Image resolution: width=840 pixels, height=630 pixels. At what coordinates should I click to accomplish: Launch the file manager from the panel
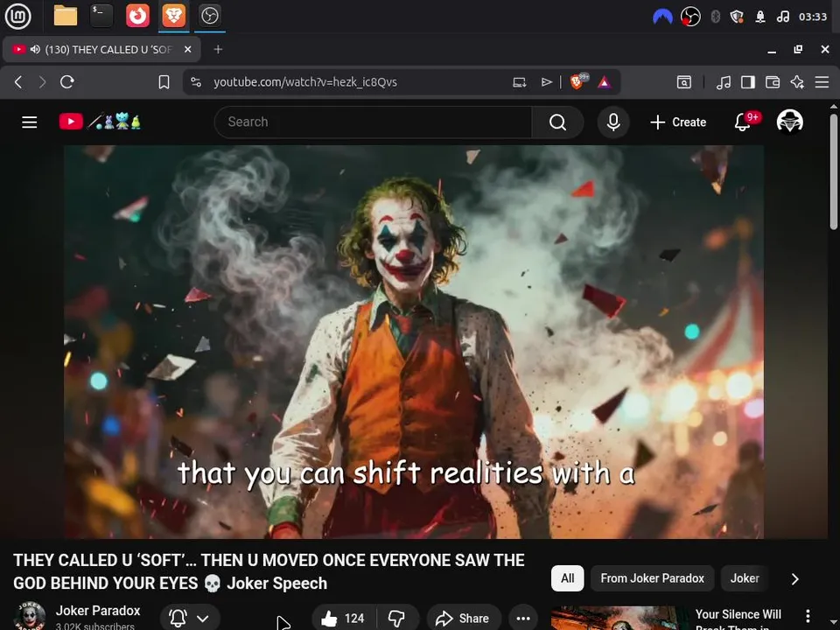[66, 16]
